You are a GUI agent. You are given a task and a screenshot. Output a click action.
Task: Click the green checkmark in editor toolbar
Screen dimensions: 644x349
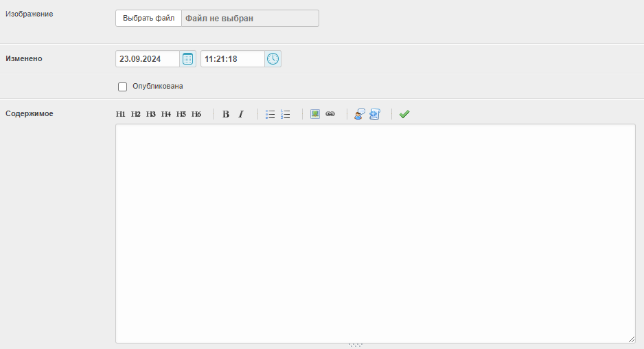click(404, 114)
